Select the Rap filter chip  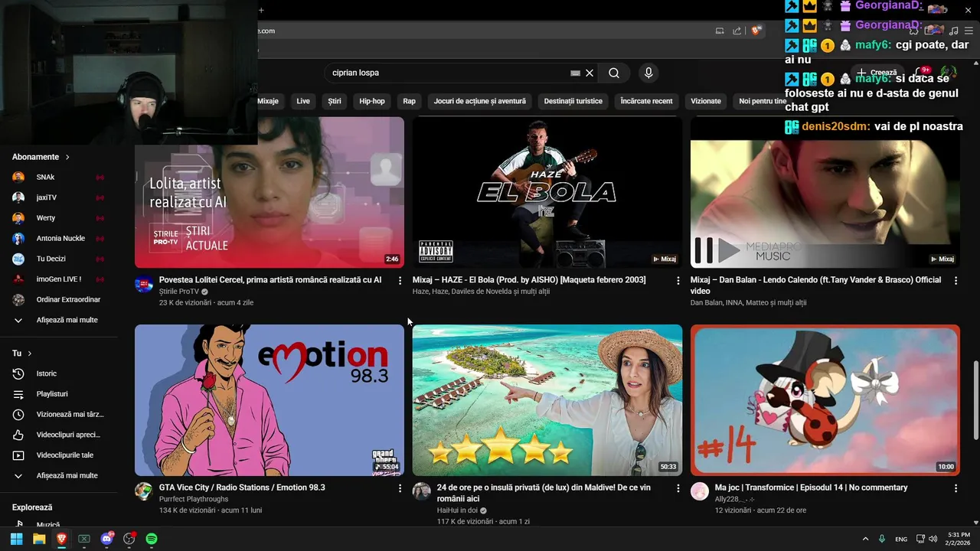click(410, 101)
